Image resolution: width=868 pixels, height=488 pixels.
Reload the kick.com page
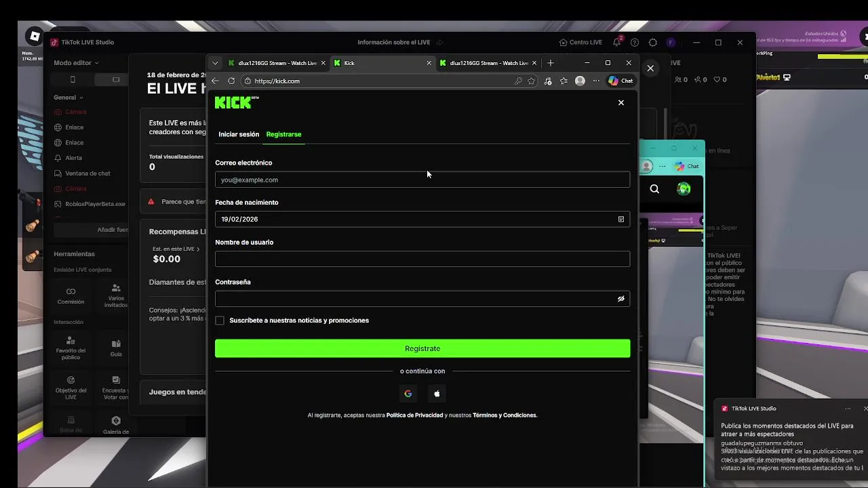coord(231,81)
